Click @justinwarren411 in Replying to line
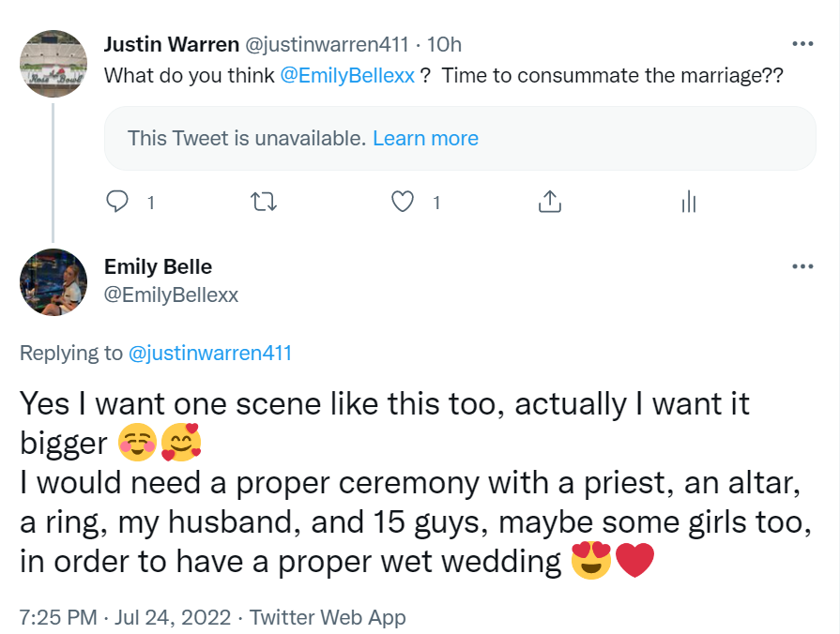 [209, 354]
